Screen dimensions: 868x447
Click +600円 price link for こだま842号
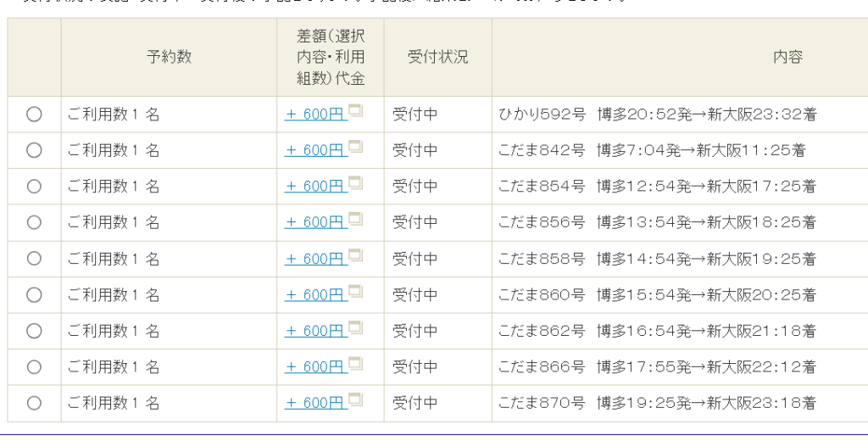click(315, 150)
